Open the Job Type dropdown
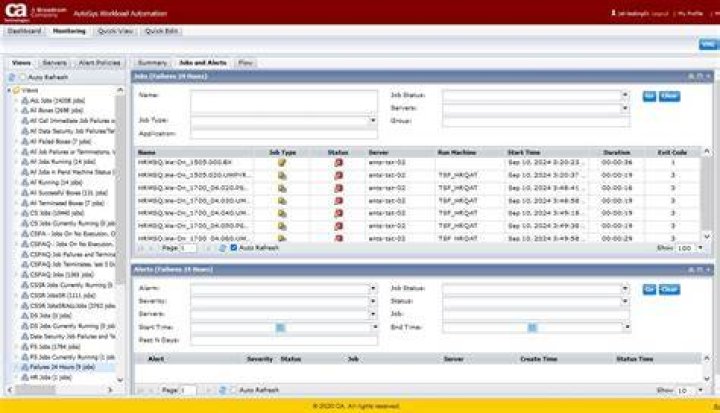The image size is (720, 413). 373,120
